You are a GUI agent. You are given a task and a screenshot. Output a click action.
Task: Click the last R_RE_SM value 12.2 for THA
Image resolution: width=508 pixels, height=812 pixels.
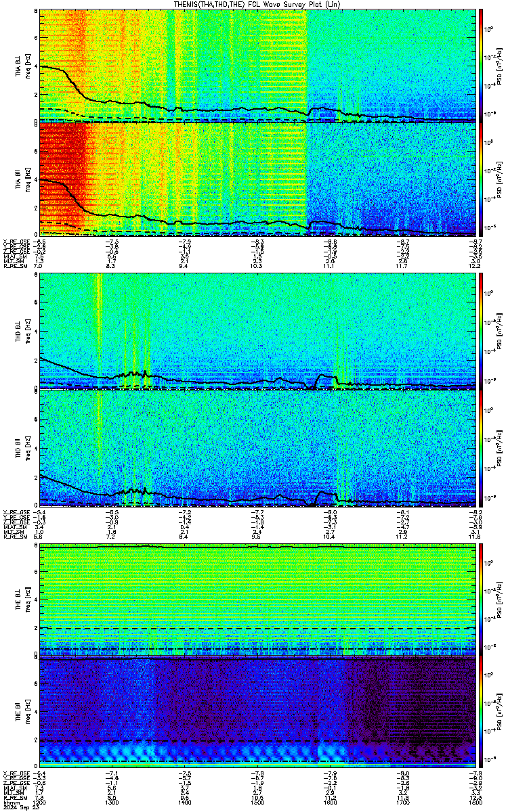[x=475, y=267]
